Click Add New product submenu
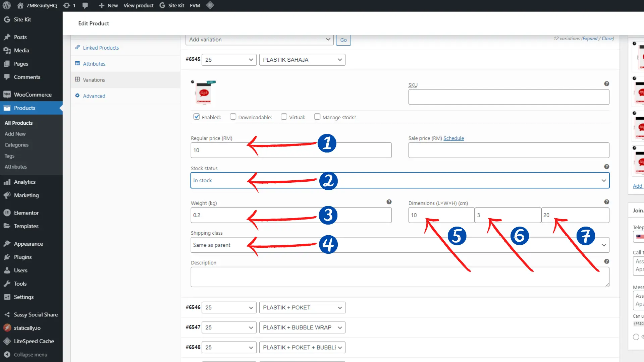This screenshot has height=362, width=644. point(15,134)
